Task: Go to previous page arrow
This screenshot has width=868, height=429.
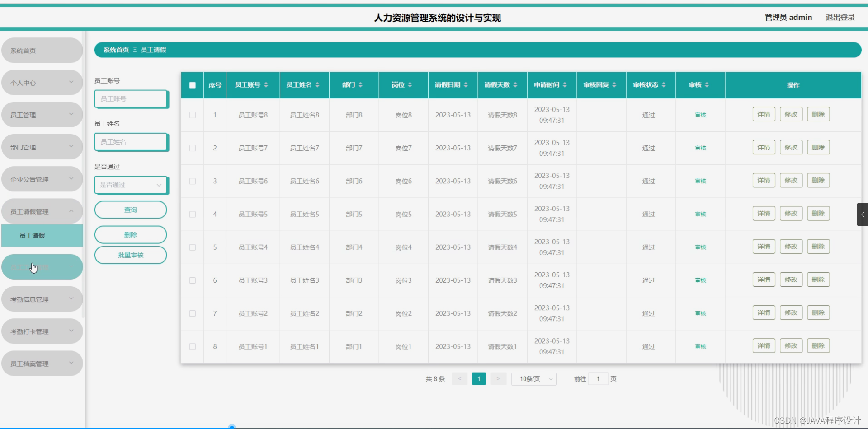Action: (460, 379)
